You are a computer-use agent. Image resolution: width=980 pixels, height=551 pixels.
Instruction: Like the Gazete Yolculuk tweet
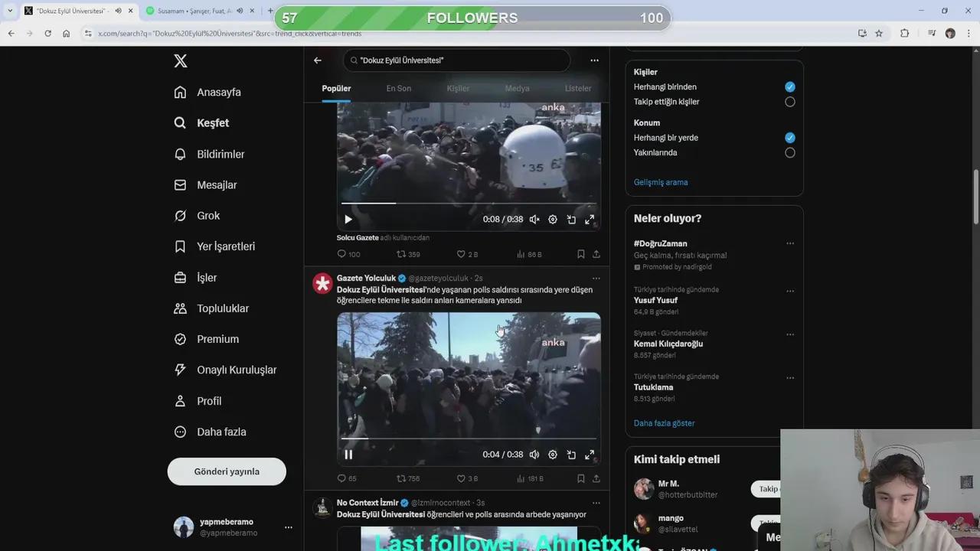[462, 478]
